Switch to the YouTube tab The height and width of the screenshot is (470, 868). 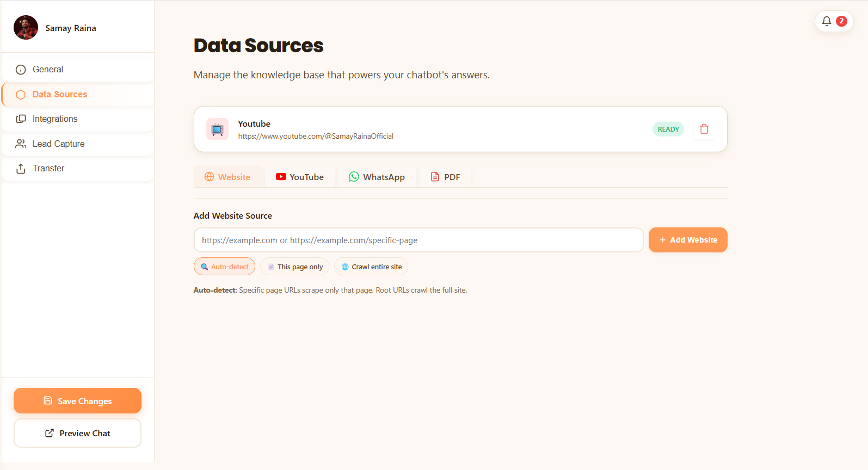(x=300, y=177)
